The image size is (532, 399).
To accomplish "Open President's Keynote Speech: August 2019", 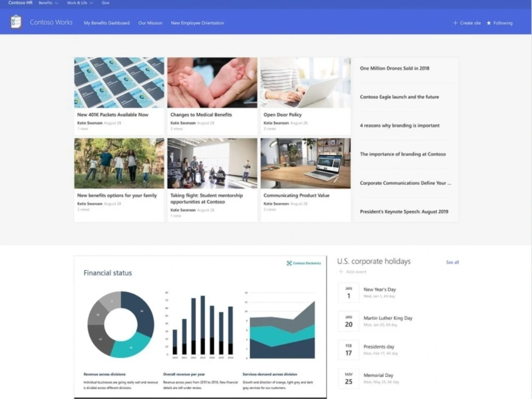I will click(x=404, y=211).
